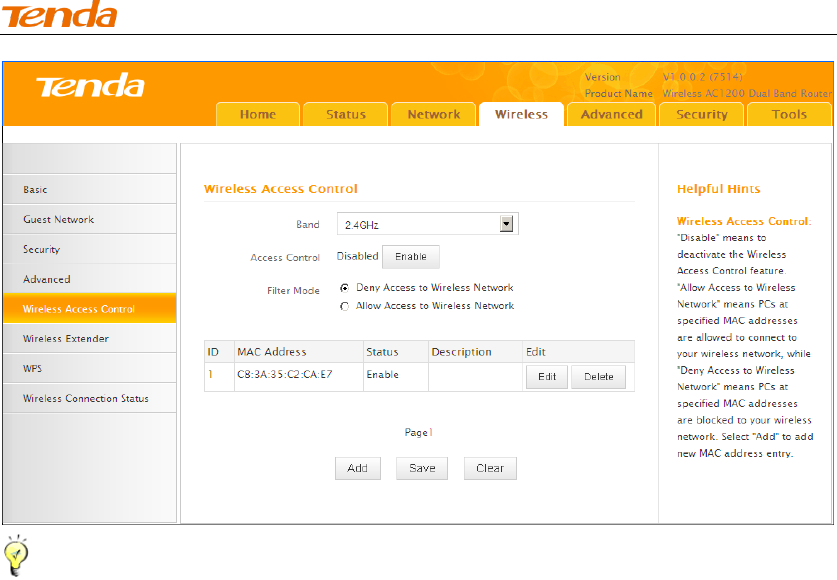
Task: Switch to the Network tab
Action: click(x=433, y=114)
